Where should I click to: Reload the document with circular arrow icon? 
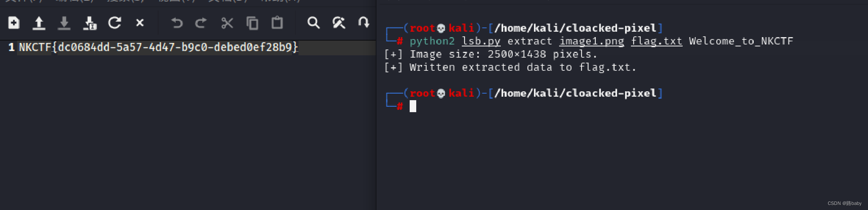point(115,23)
